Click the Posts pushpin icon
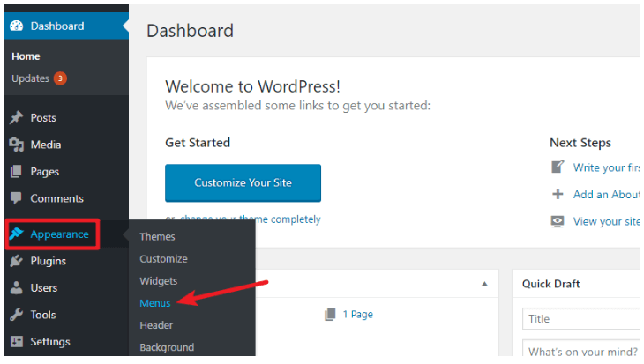The image size is (644, 364). [x=17, y=118]
